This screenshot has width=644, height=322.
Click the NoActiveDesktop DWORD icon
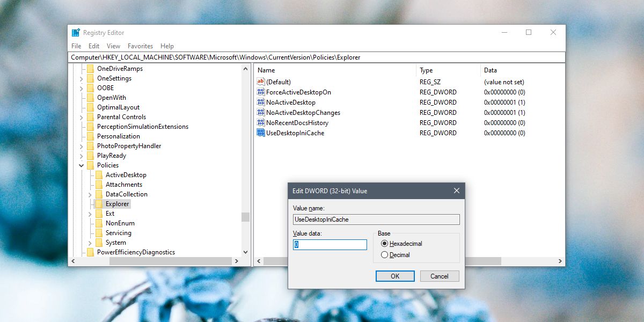click(261, 103)
